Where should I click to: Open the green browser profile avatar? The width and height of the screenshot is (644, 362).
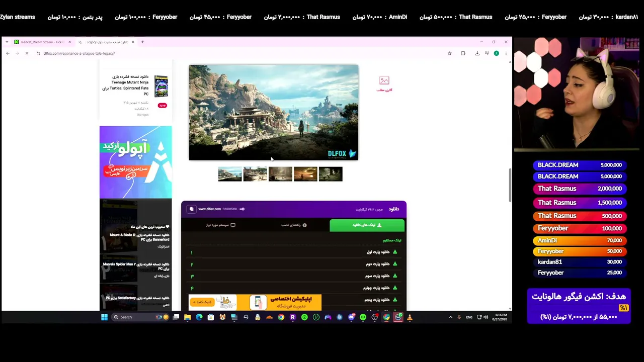(497, 53)
